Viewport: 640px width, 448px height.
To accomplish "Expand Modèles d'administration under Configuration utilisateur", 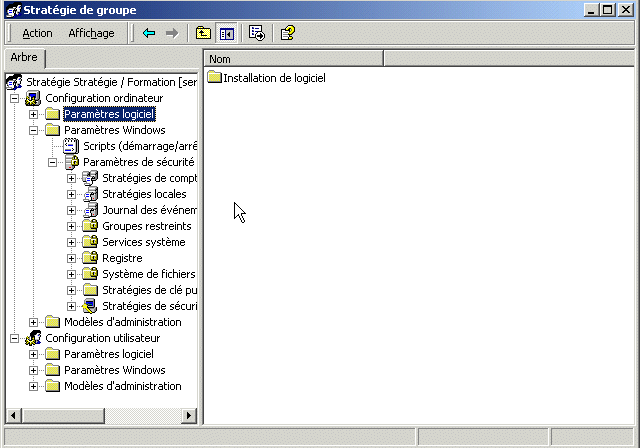I will pyautogui.click(x=33, y=386).
